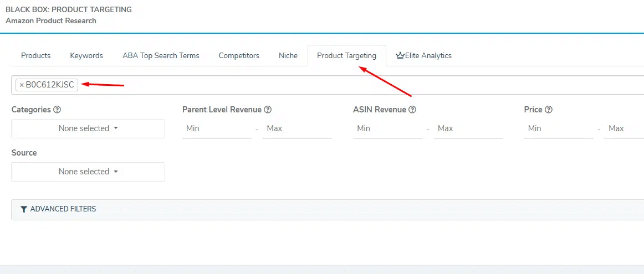Remove the B0C612KJSC ASIN tag
The image size is (644, 274).
coord(22,85)
